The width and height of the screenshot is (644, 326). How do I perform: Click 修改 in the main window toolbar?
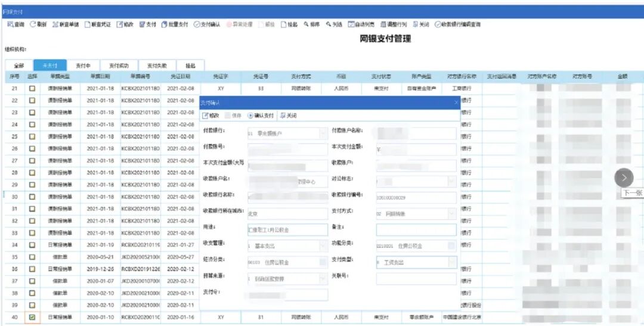coord(125,24)
